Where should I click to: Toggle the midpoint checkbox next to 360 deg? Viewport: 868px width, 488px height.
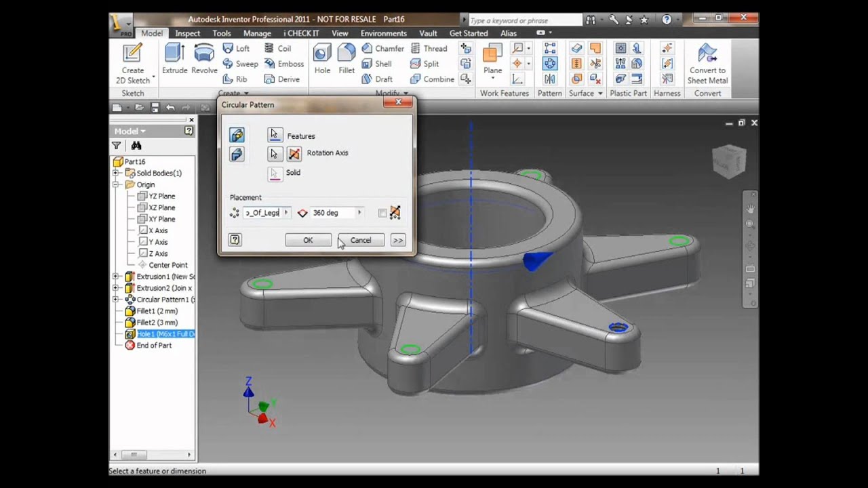(382, 213)
